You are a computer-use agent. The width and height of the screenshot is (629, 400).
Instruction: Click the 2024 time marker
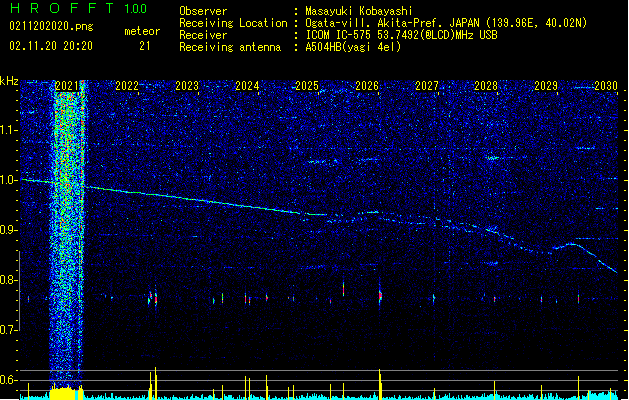(x=247, y=86)
